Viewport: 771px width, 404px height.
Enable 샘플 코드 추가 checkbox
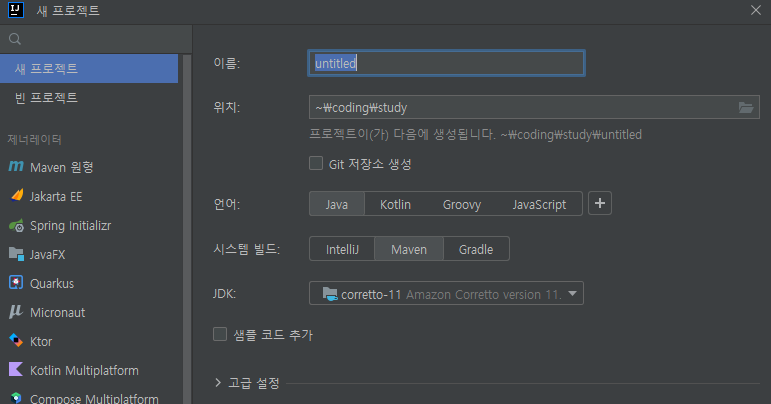click(x=220, y=334)
